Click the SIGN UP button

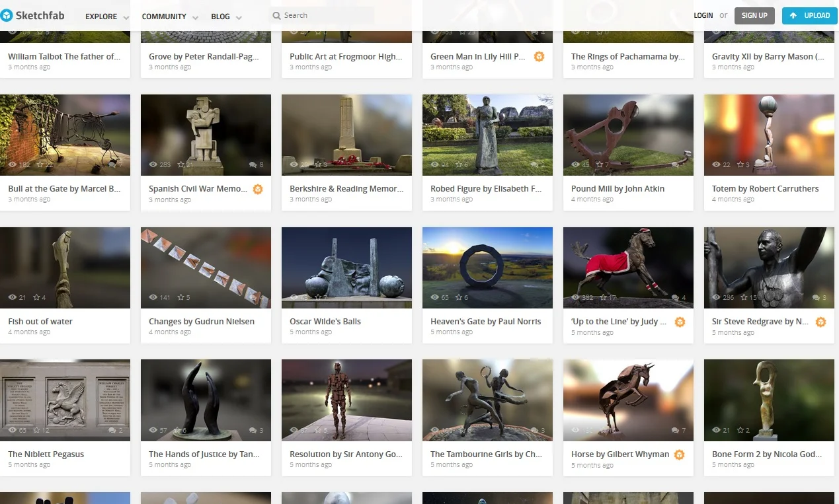754,15
